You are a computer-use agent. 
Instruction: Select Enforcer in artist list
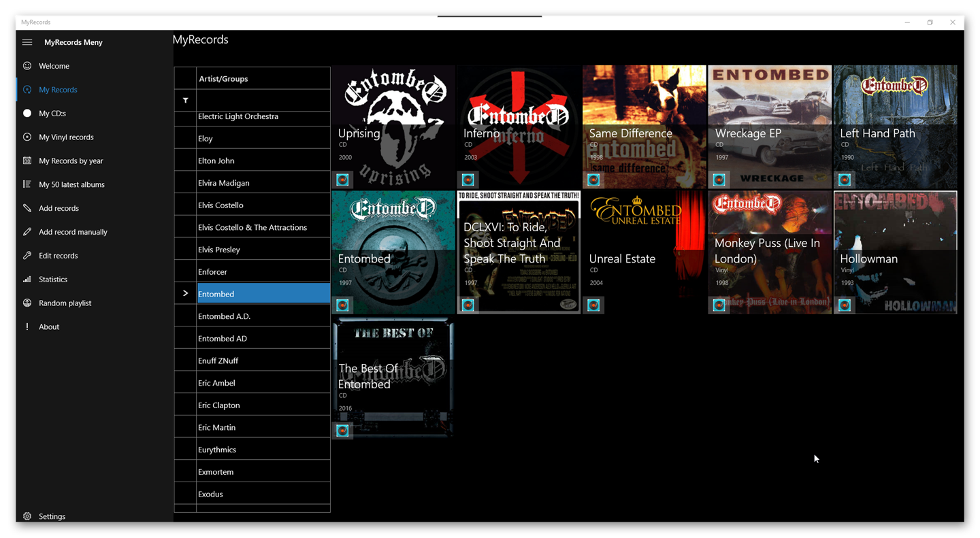point(263,271)
